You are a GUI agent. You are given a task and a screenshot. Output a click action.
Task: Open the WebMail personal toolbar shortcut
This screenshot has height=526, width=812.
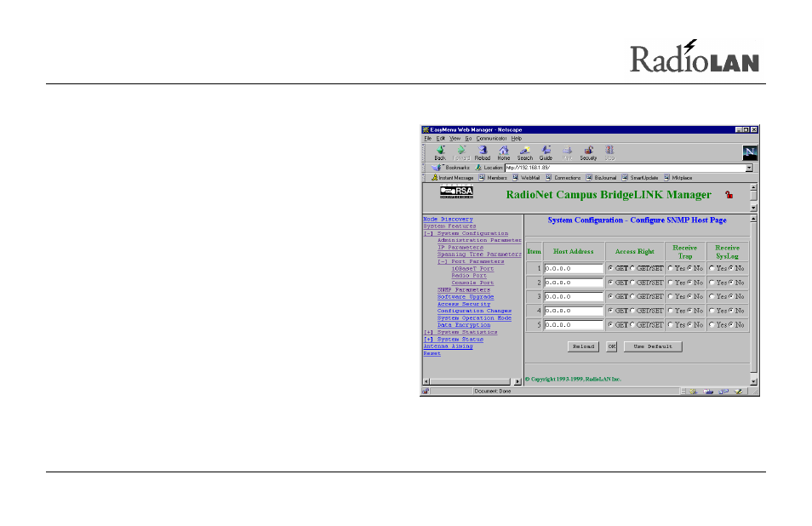[x=526, y=178]
